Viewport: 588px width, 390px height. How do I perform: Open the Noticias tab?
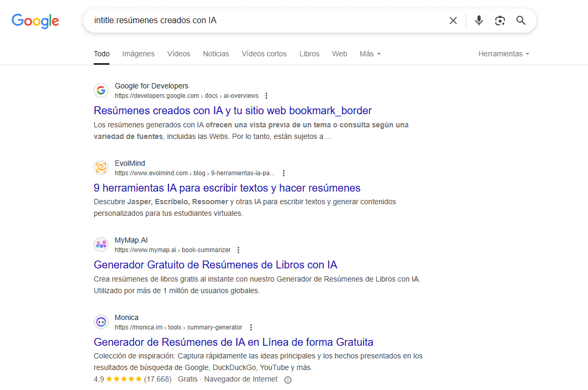click(216, 54)
